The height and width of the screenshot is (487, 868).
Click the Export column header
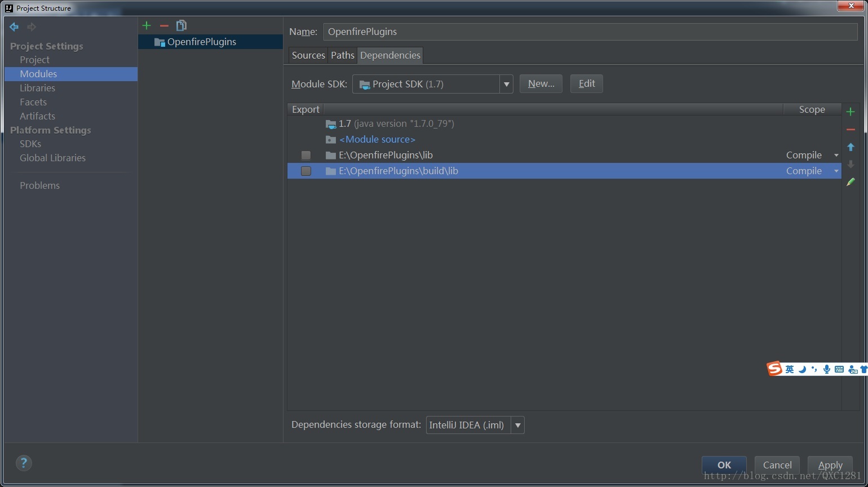click(305, 109)
